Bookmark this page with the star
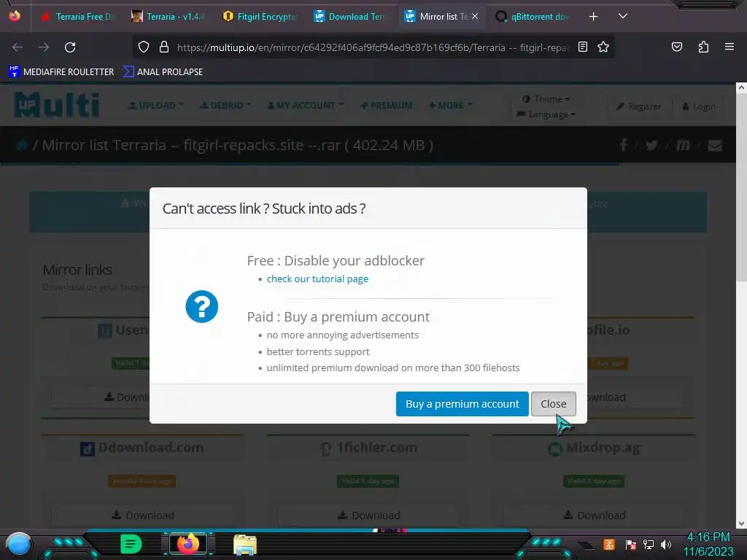Image resolution: width=747 pixels, height=560 pixels. pos(603,47)
